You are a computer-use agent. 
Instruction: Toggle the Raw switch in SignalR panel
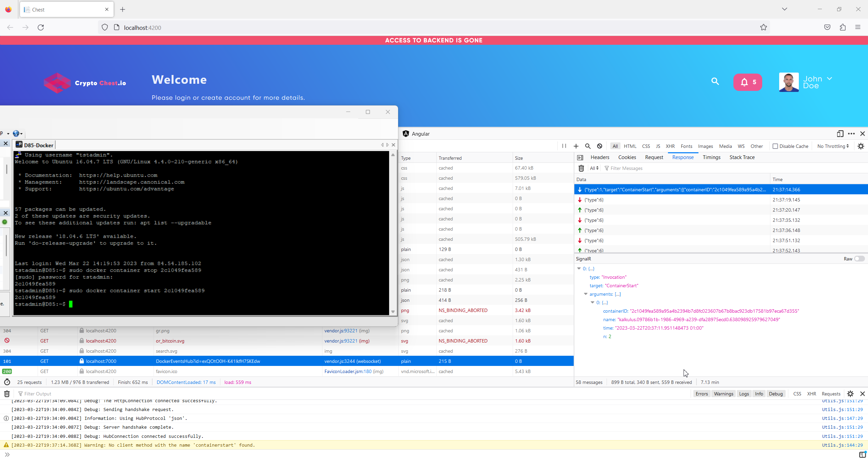859,259
